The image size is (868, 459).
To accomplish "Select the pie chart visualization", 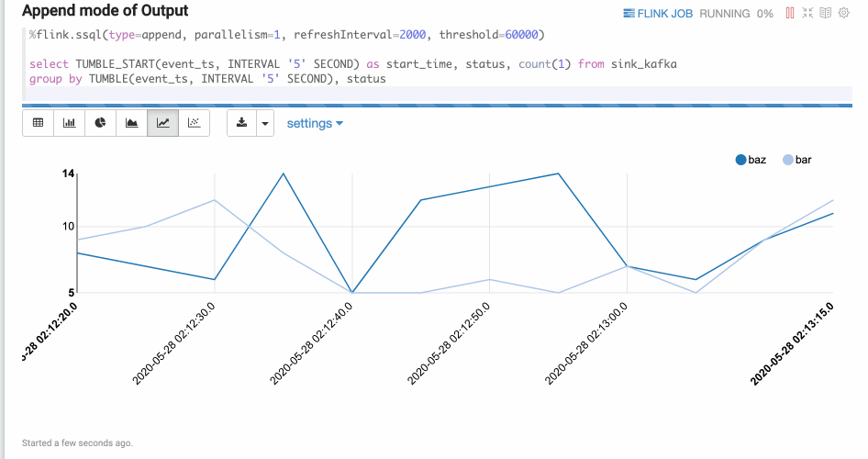I will pos(101,123).
